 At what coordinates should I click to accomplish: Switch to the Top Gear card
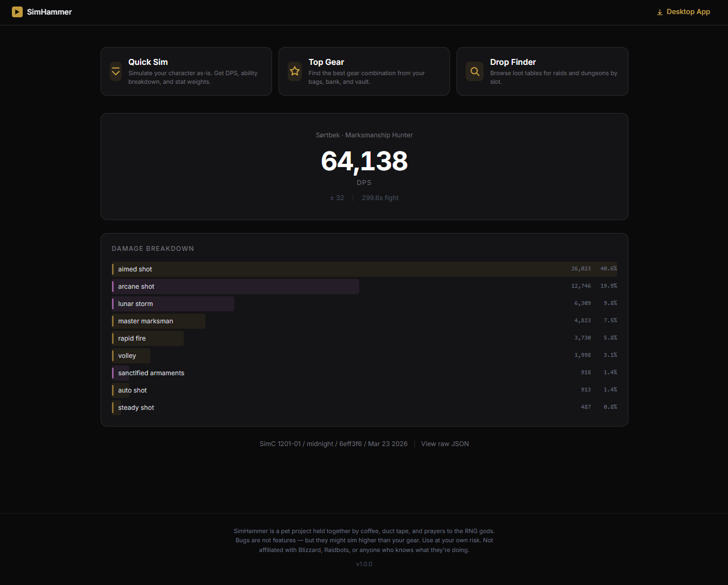tap(364, 71)
